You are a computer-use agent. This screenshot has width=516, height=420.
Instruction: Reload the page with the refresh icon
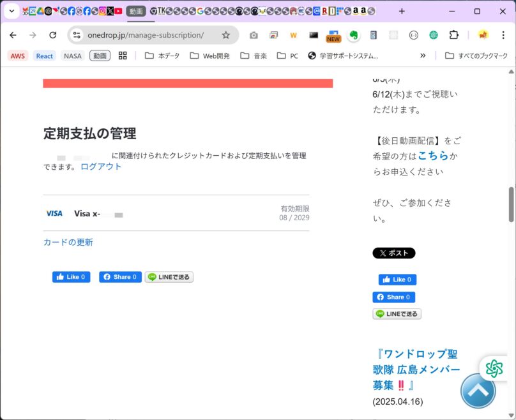[53, 35]
